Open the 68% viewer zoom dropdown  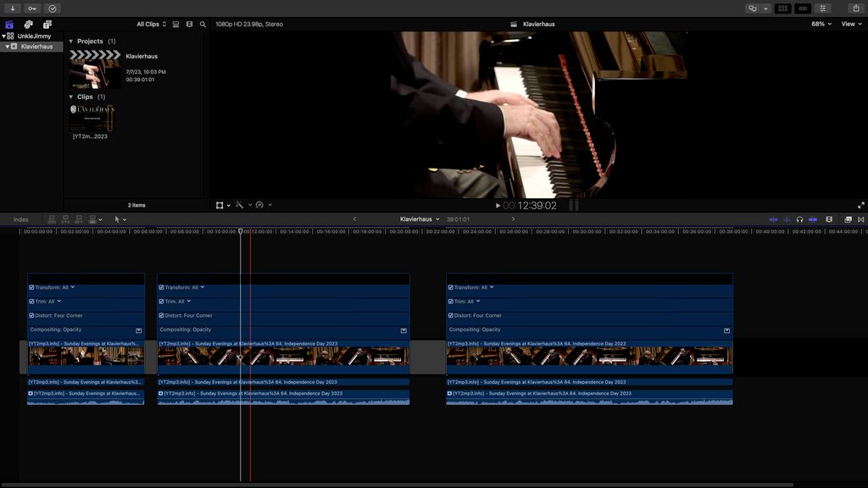[x=821, y=25]
